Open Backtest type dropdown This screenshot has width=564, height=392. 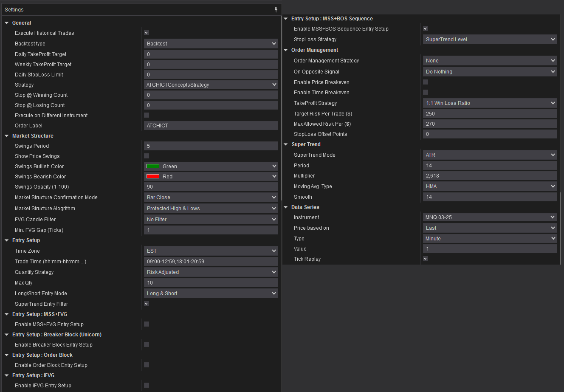pyautogui.click(x=211, y=44)
